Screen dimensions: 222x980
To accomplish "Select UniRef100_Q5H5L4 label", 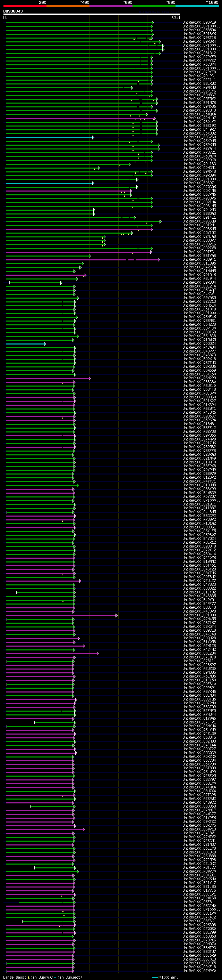I will tap(199, 305).
